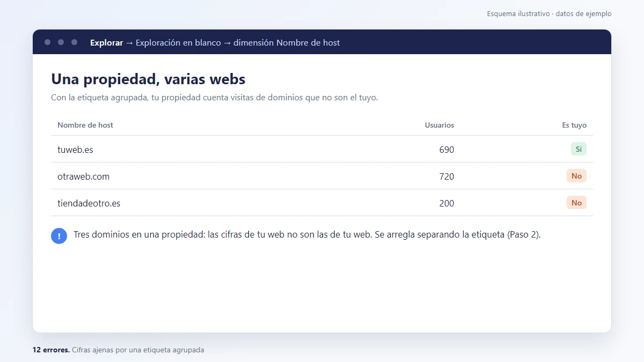Click the note 'Tres dominios en una propiedad'
Image resolution: width=644 pixels, height=362 pixels.
click(307, 235)
